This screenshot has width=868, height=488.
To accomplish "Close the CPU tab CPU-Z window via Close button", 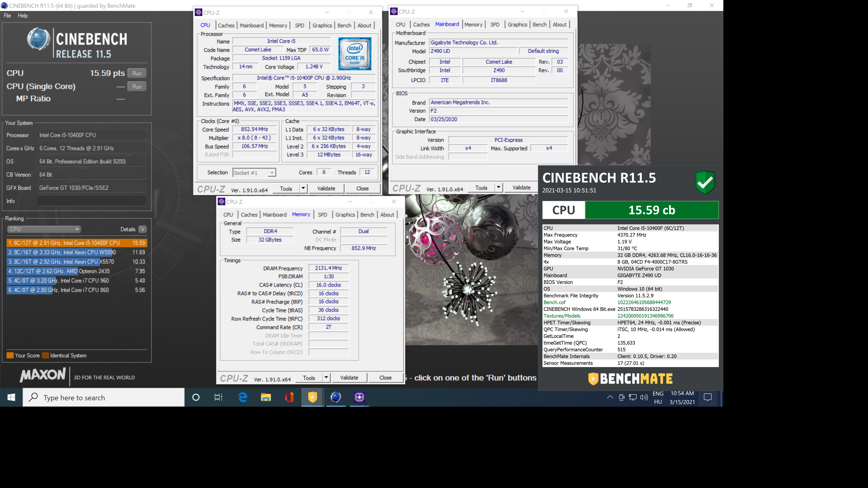I will pyautogui.click(x=363, y=189).
